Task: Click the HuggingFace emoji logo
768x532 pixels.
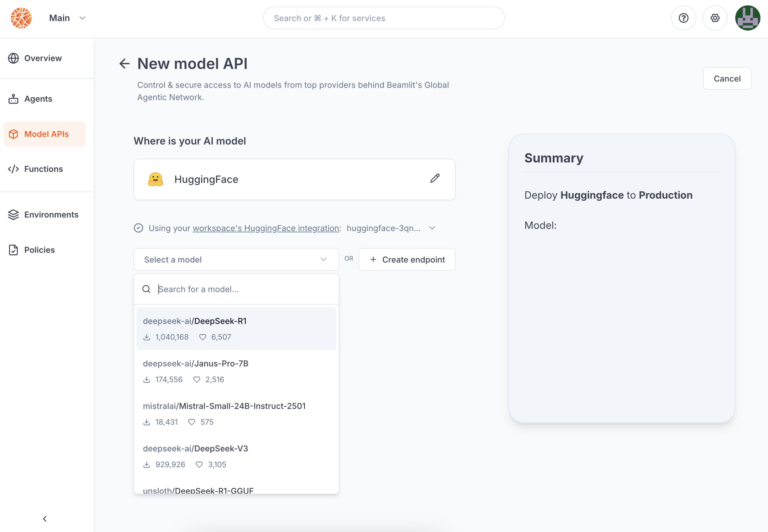Action: (155, 179)
